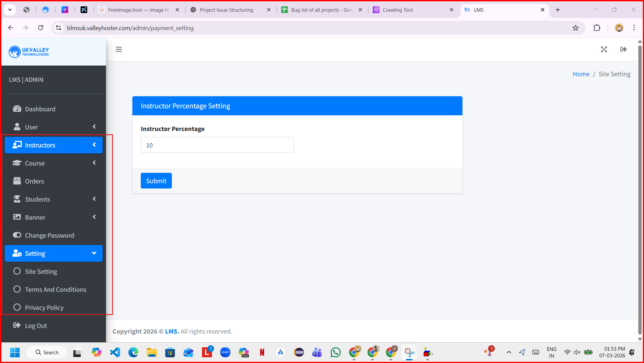Select the Privacy Policy circle option
The height and width of the screenshot is (363, 644).
click(17, 307)
